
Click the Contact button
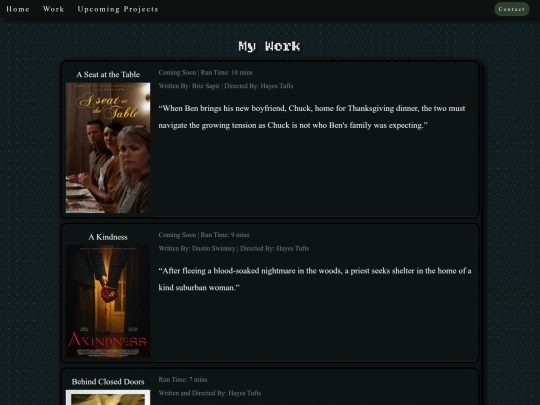click(511, 9)
